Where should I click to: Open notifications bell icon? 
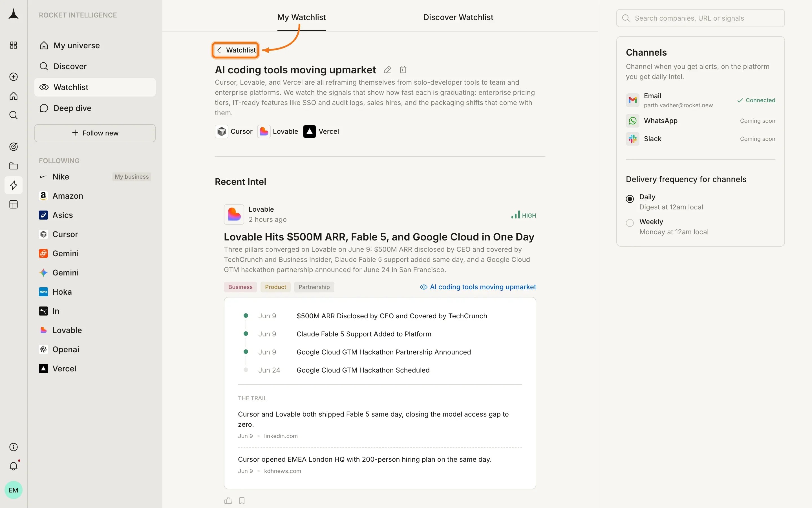[14, 466]
